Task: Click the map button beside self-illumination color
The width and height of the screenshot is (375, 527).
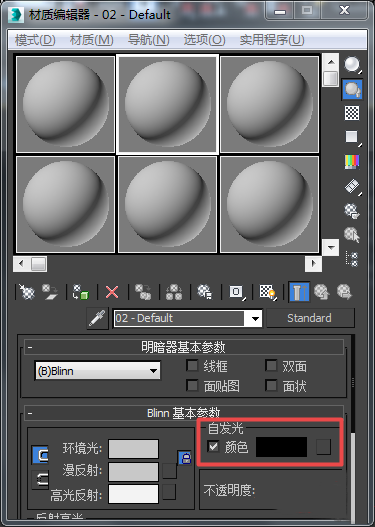Action: point(324,447)
